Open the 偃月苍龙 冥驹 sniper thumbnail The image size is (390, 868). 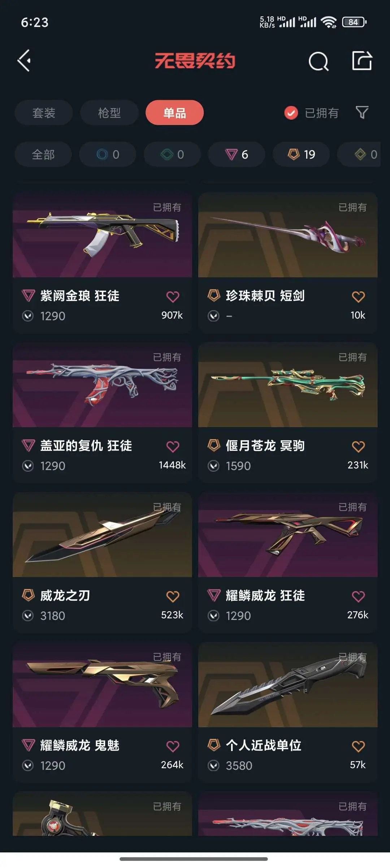click(x=288, y=385)
